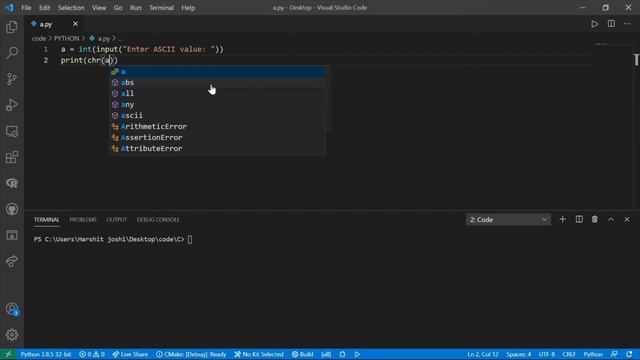Click Ln 2, Col 12 cursor position
640x360 pixels.
coord(483,354)
